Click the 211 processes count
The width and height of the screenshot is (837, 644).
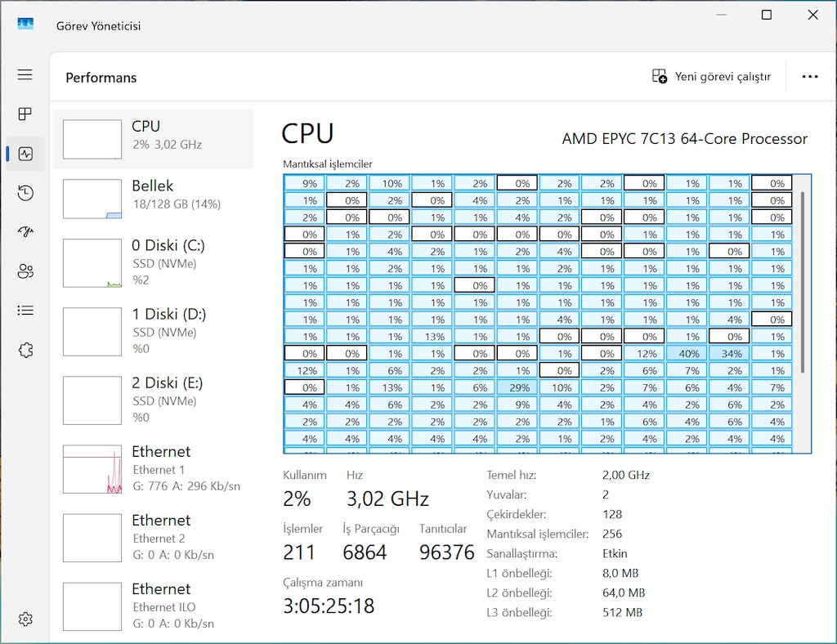click(299, 552)
